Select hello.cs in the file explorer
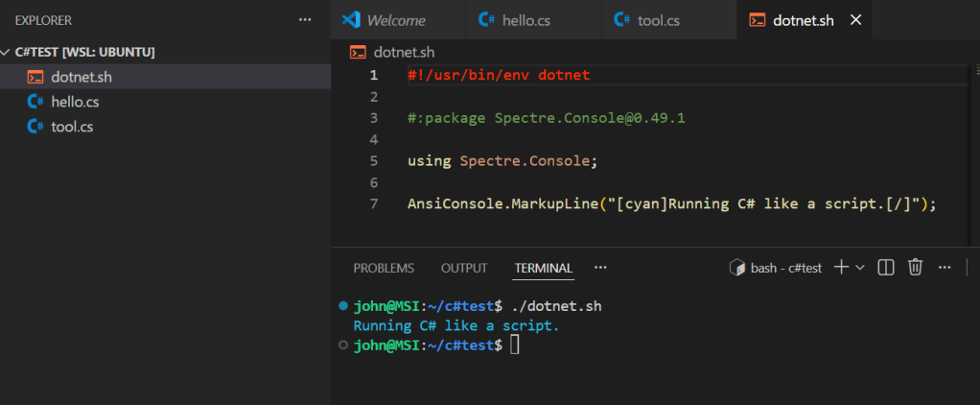The width and height of the screenshot is (980, 405). [x=74, y=102]
